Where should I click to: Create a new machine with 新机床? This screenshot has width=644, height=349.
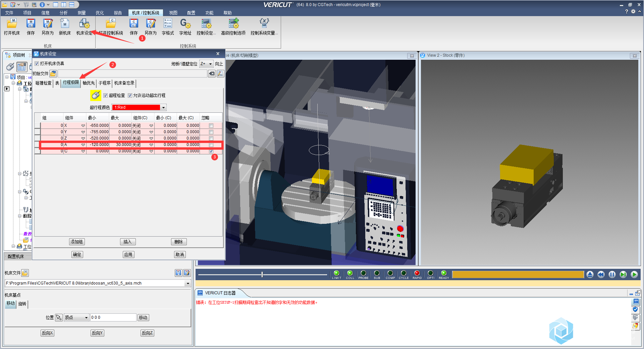[65, 23]
